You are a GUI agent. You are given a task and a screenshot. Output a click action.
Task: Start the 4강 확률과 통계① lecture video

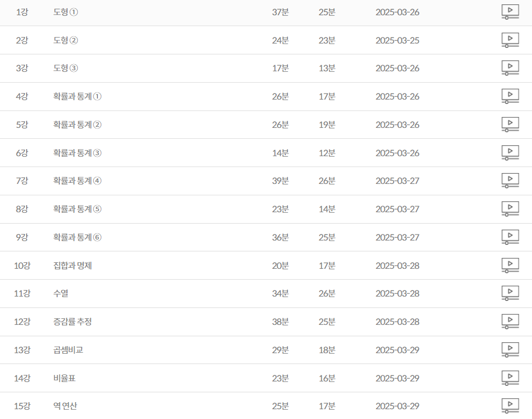510,96
